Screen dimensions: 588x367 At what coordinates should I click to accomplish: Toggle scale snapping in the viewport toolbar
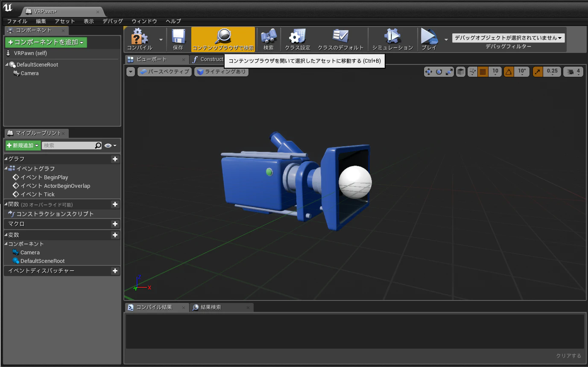point(538,72)
